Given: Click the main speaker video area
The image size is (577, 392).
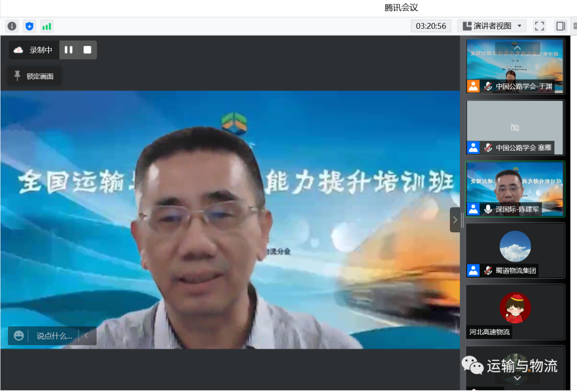Looking at the screenshot, I should click(x=230, y=219).
